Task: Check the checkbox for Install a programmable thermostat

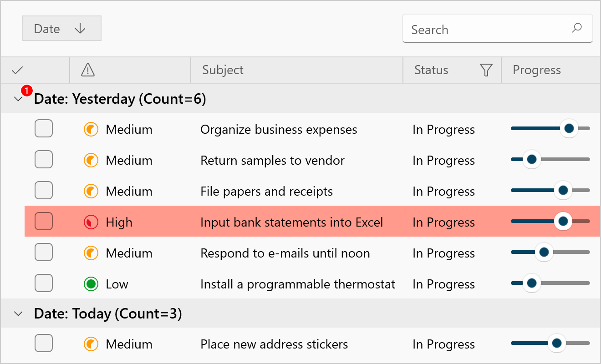Action: [x=43, y=283]
